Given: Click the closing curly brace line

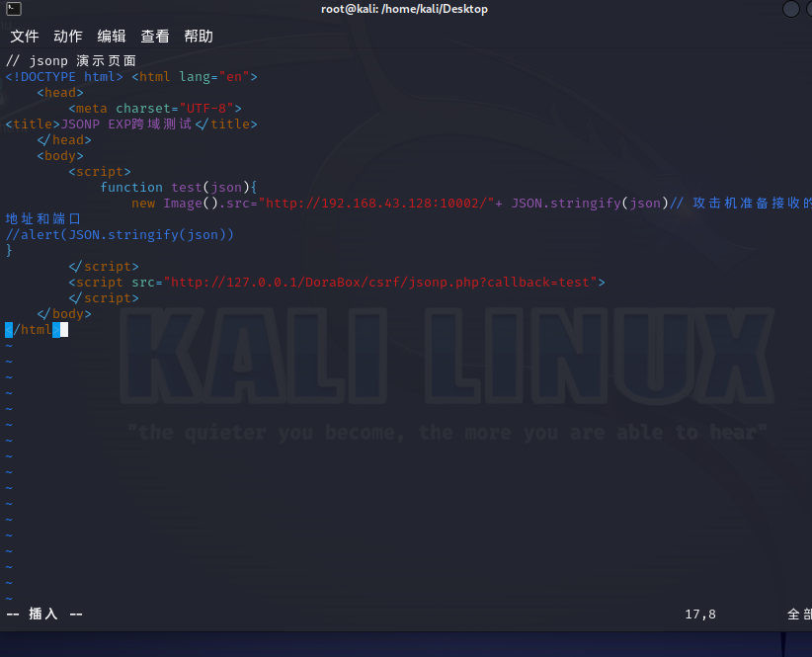Looking at the screenshot, I should [9, 251].
